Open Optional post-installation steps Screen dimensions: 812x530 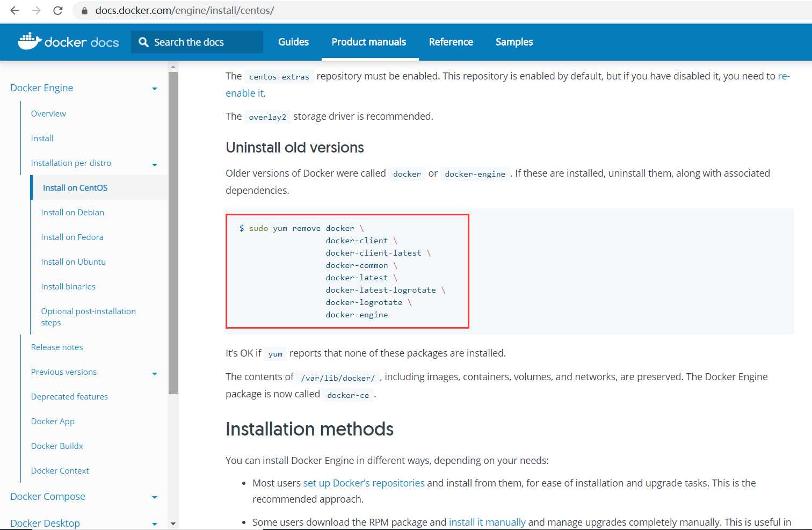coord(88,317)
